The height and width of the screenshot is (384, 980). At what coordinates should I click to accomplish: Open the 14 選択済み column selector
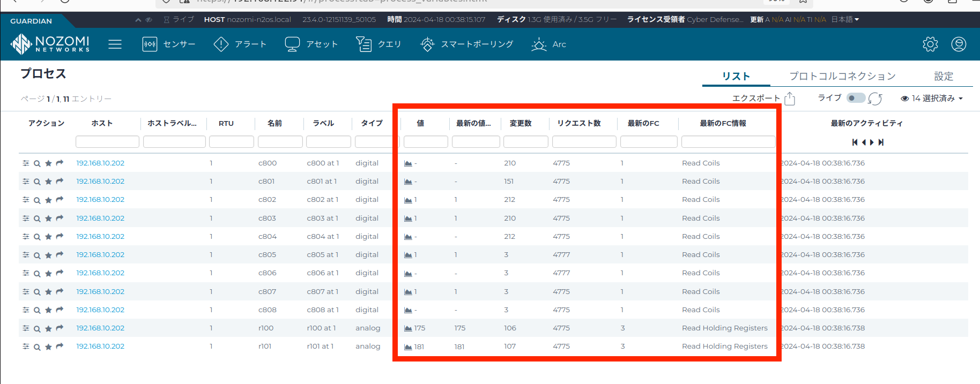point(932,99)
